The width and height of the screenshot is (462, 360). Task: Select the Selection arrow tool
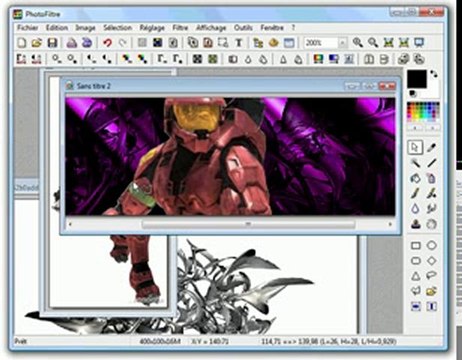(x=415, y=147)
